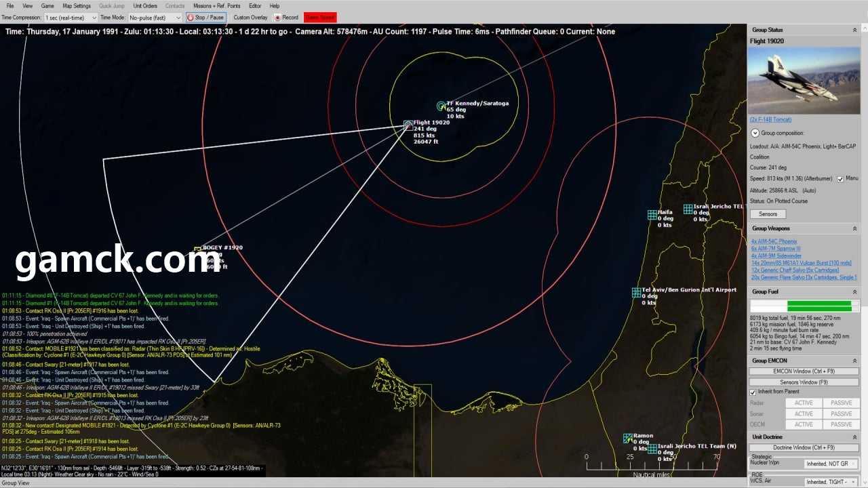Image resolution: width=868 pixels, height=488 pixels.
Task: Open the Map Settings menu
Action: (x=77, y=6)
